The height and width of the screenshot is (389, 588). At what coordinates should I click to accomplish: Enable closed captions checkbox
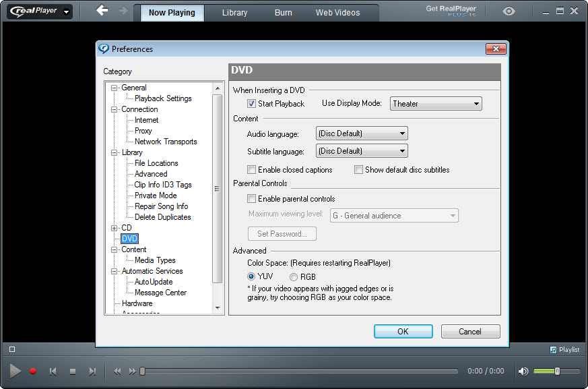pos(251,170)
